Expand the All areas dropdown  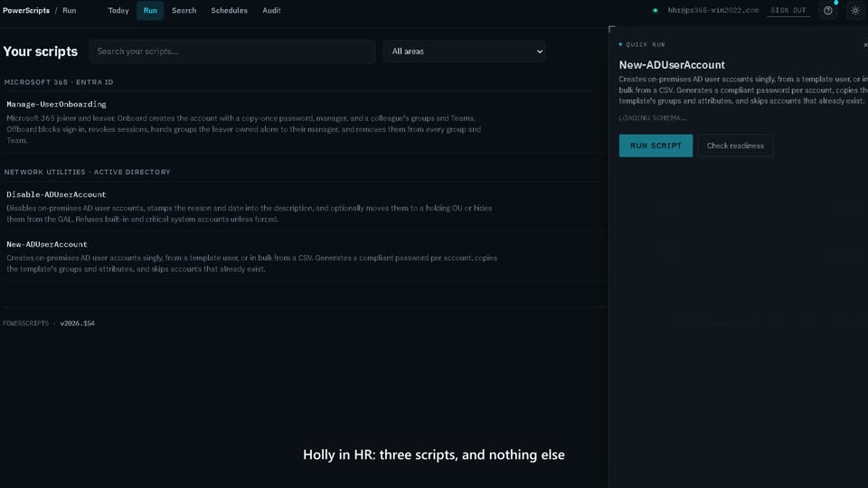464,52
